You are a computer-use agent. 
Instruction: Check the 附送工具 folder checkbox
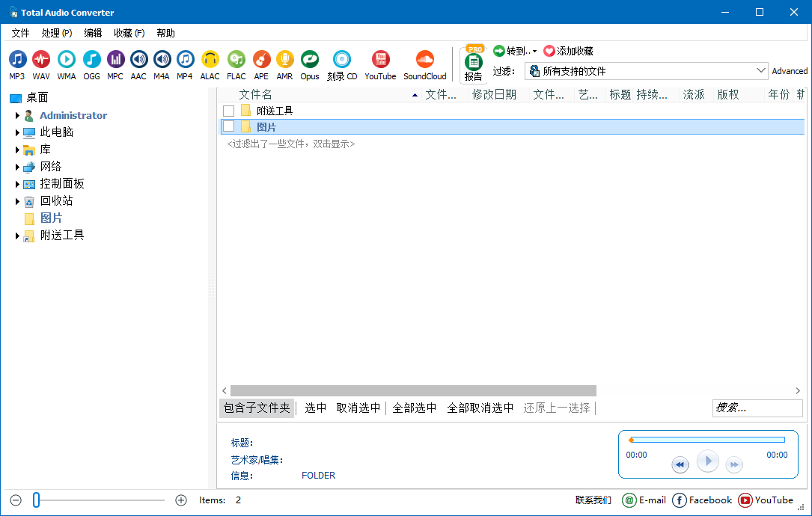point(228,110)
